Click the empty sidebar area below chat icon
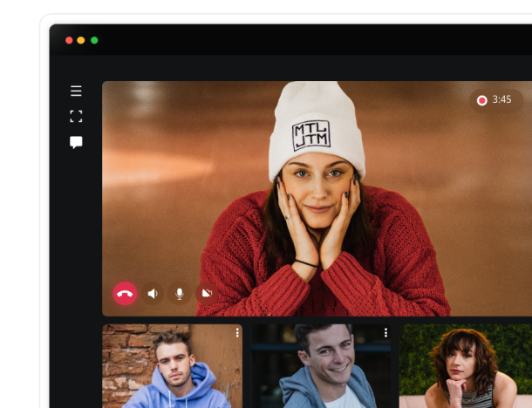 pyautogui.click(x=76, y=262)
